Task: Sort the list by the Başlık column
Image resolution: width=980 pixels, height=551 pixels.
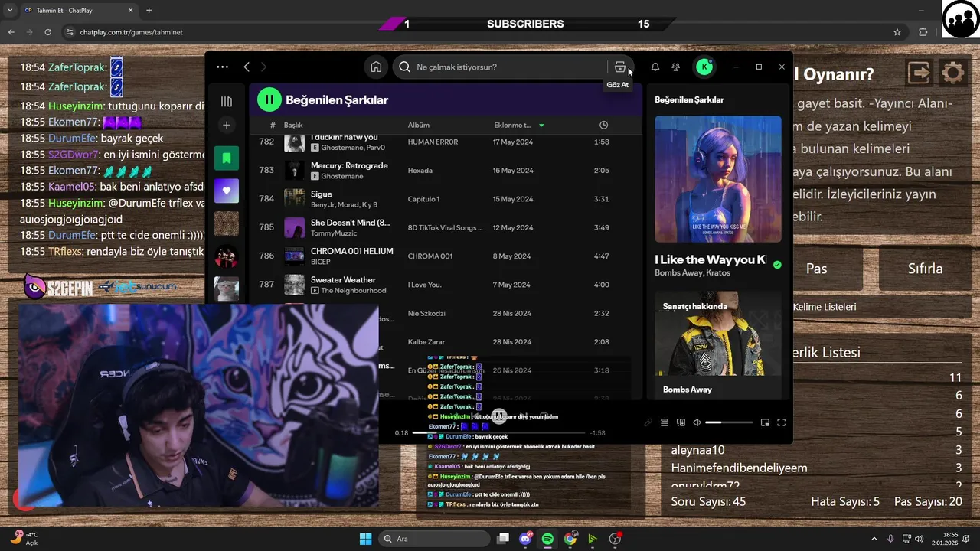Action: coord(293,125)
